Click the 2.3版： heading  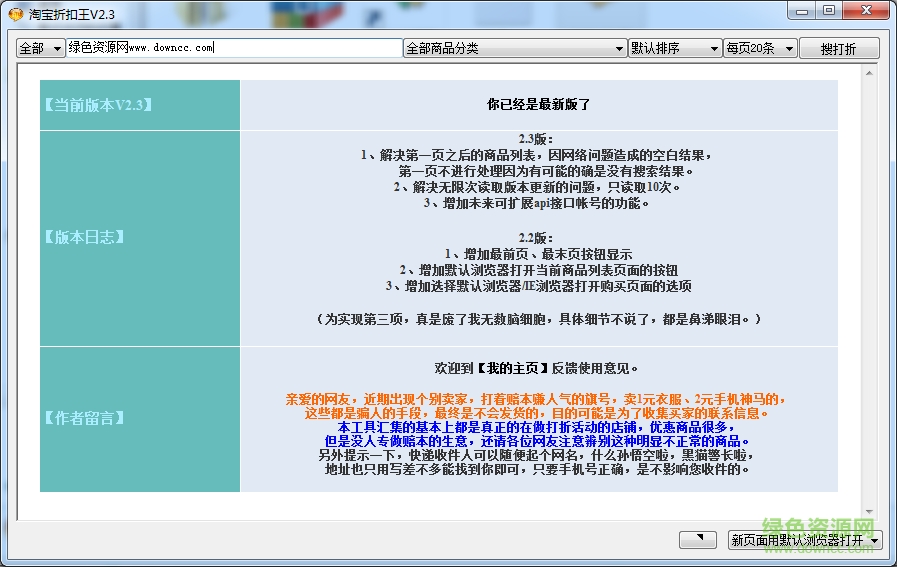[536, 139]
